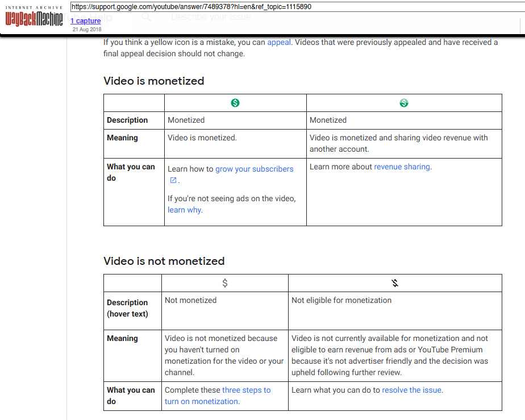The image size is (525, 420).
Task: Click the revenue sharing dollar icon
Action: click(404, 103)
